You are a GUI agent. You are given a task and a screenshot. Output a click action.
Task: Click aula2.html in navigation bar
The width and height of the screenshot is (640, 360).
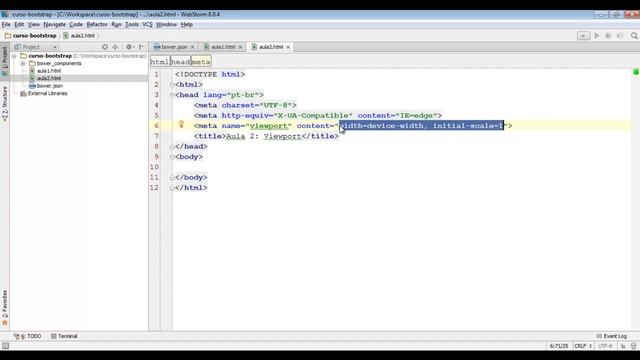(x=79, y=36)
